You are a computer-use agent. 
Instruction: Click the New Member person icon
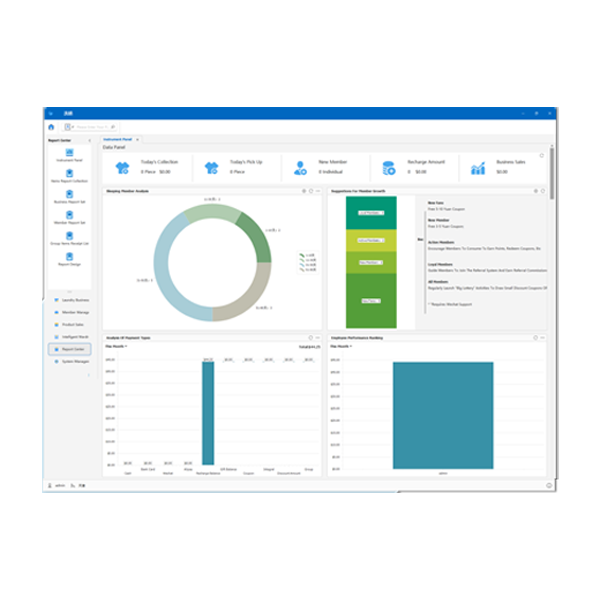pyautogui.click(x=300, y=168)
